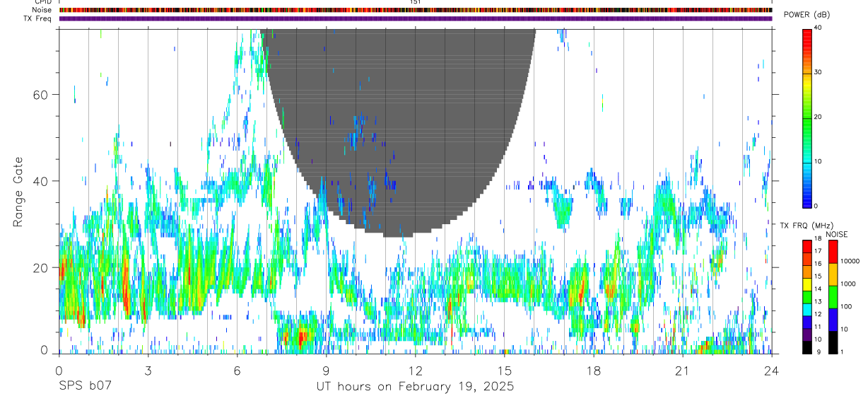Click the 14 label on TX FRQ scale
The height and width of the screenshot is (401, 868).
coord(816,289)
